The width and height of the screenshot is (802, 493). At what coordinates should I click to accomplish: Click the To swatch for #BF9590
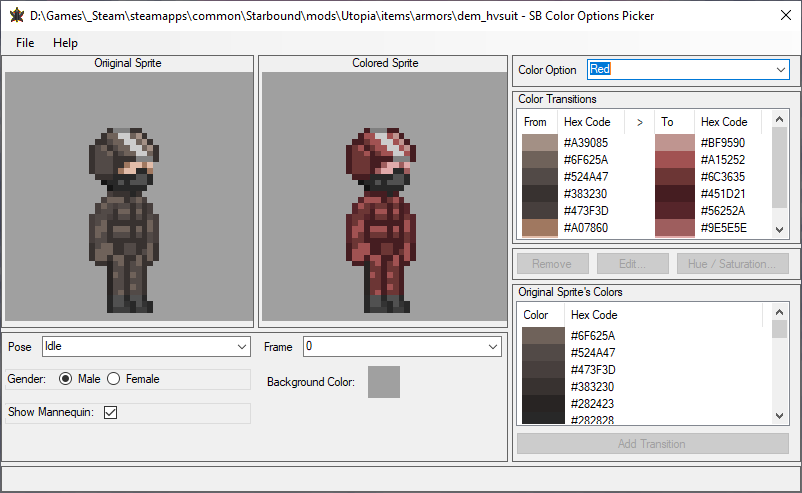[x=675, y=143]
